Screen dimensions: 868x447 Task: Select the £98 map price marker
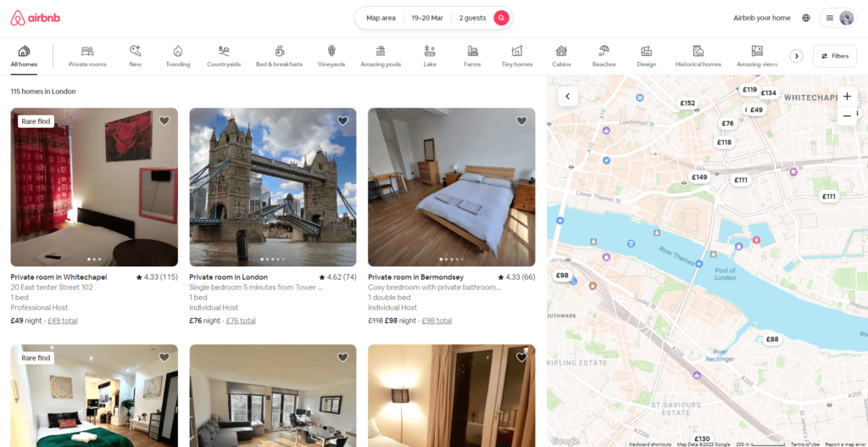click(562, 276)
